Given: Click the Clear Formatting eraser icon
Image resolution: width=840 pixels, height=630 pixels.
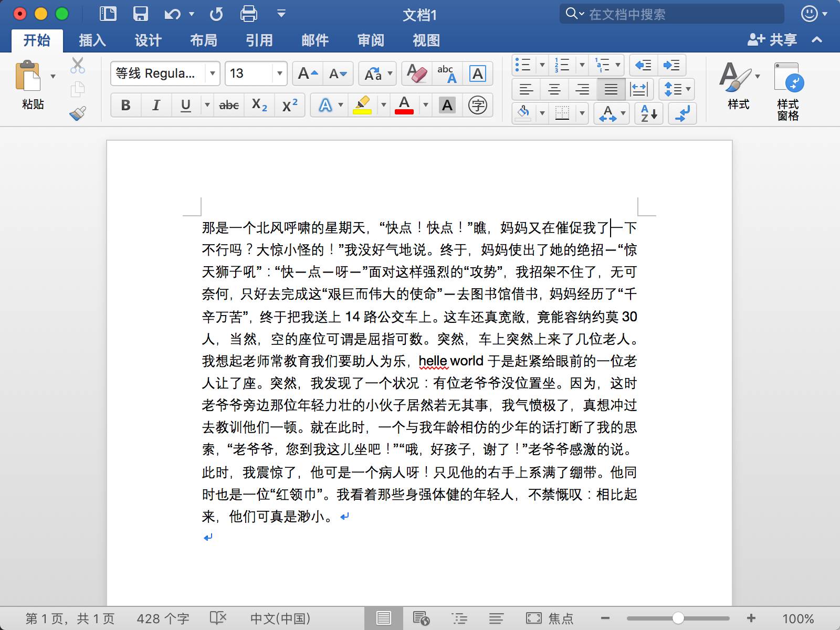Looking at the screenshot, I should 417,74.
